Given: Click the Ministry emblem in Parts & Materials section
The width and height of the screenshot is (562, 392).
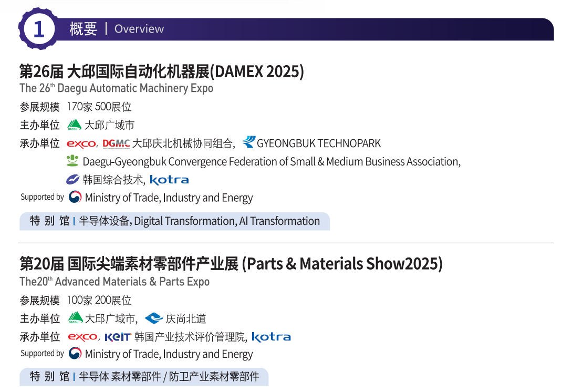Looking at the screenshot, I should point(75,353).
